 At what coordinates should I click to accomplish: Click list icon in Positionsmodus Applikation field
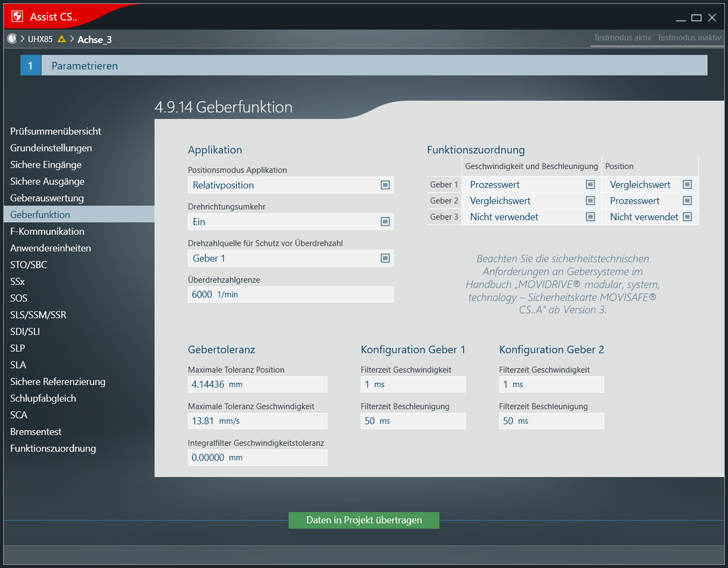(385, 185)
